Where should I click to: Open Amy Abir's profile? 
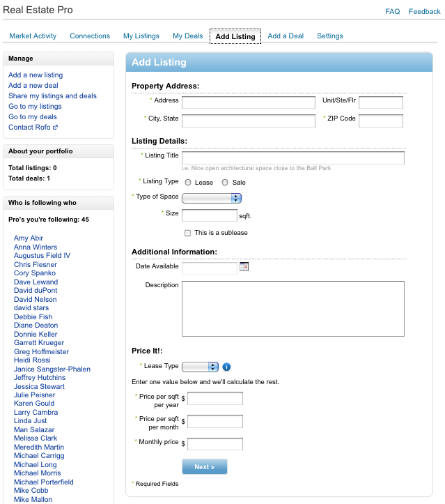(29, 238)
